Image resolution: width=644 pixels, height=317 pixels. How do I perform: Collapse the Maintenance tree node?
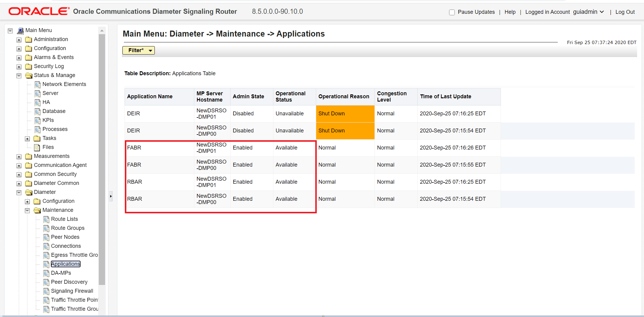pyautogui.click(x=27, y=211)
